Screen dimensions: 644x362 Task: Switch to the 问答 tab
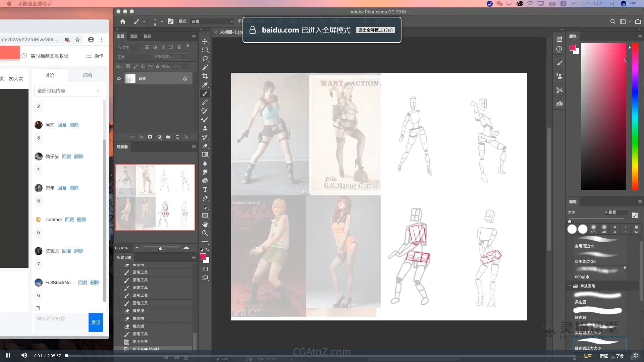click(88, 75)
